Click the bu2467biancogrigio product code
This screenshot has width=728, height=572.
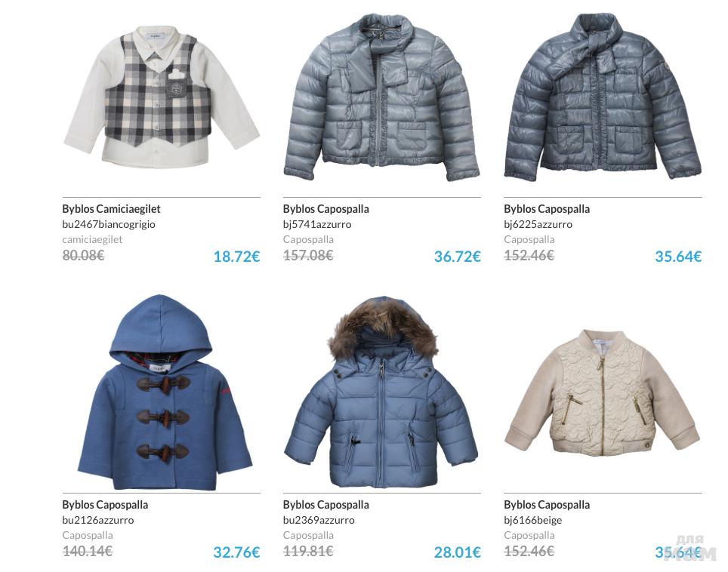pos(109,224)
